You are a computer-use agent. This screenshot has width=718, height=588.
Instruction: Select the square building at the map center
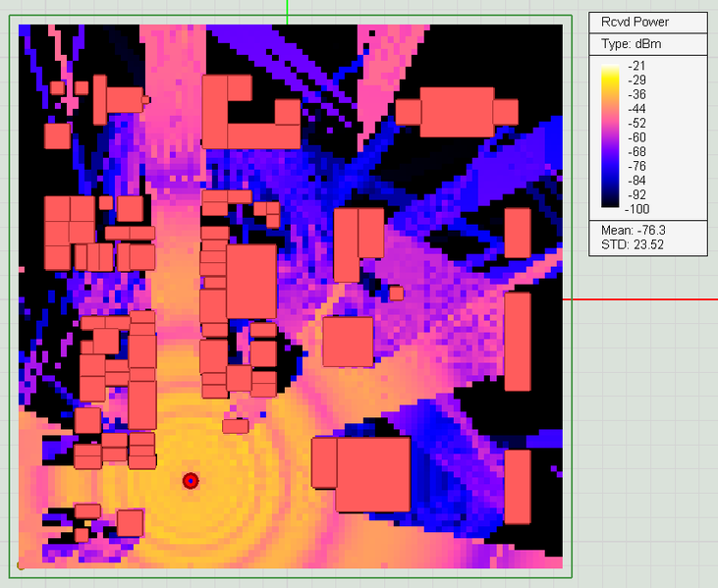click(x=348, y=341)
